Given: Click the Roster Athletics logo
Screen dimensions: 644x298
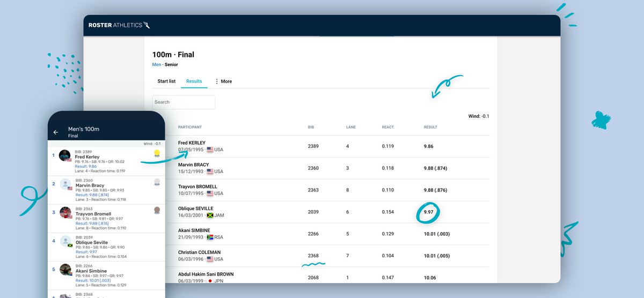Looking at the screenshot, I should coord(120,25).
